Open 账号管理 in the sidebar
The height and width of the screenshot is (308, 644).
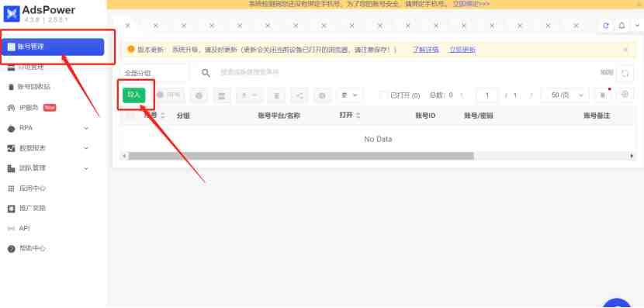[53, 47]
